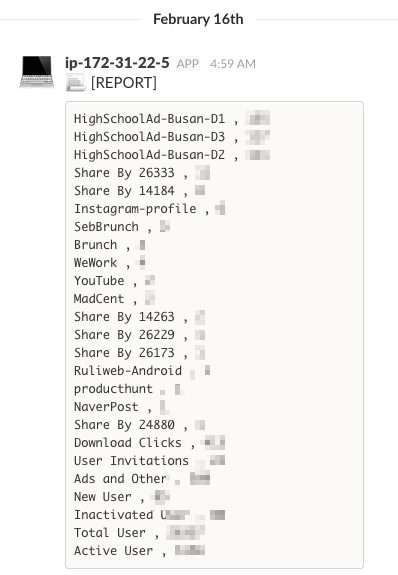This screenshot has width=398, height=575.
Task: Click the APP badge next to sender
Action: click(188, 64)
